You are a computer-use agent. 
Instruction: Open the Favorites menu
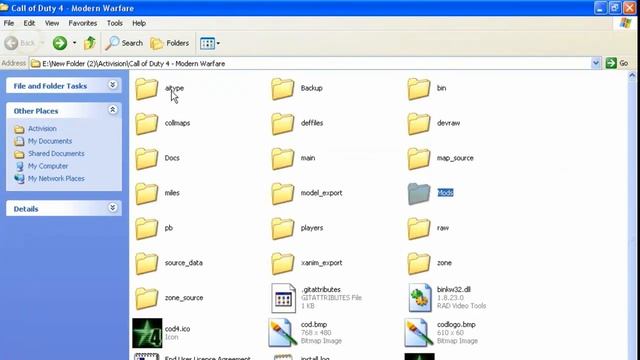pyautogui.click(x=82, y=23)
